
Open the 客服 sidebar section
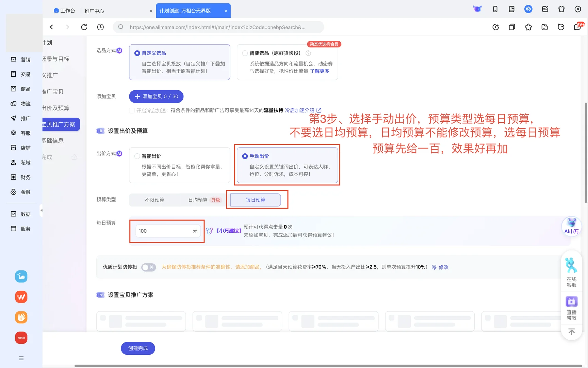click(21, 133)
